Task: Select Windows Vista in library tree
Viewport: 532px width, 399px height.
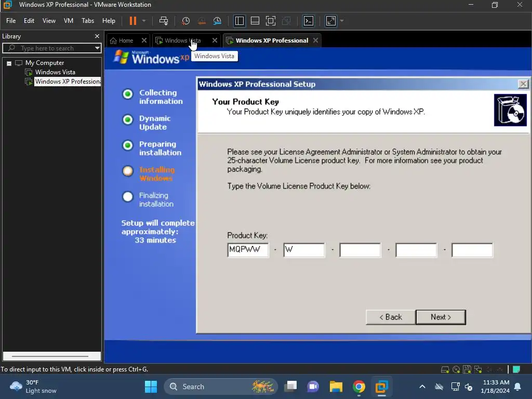Action: (55, 72)
